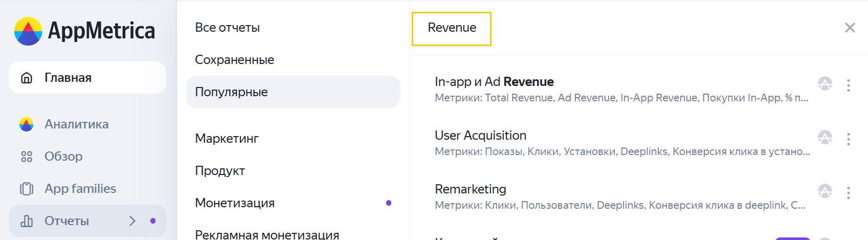Open the Главная home page
Viewport: 868px width, 240px height.
[87, 78]
